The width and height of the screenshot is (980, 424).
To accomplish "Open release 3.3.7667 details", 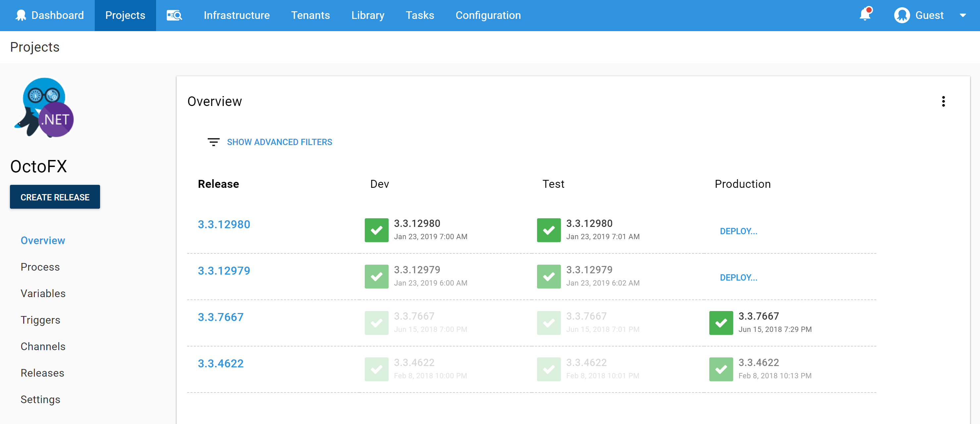I will coord(221,317).
